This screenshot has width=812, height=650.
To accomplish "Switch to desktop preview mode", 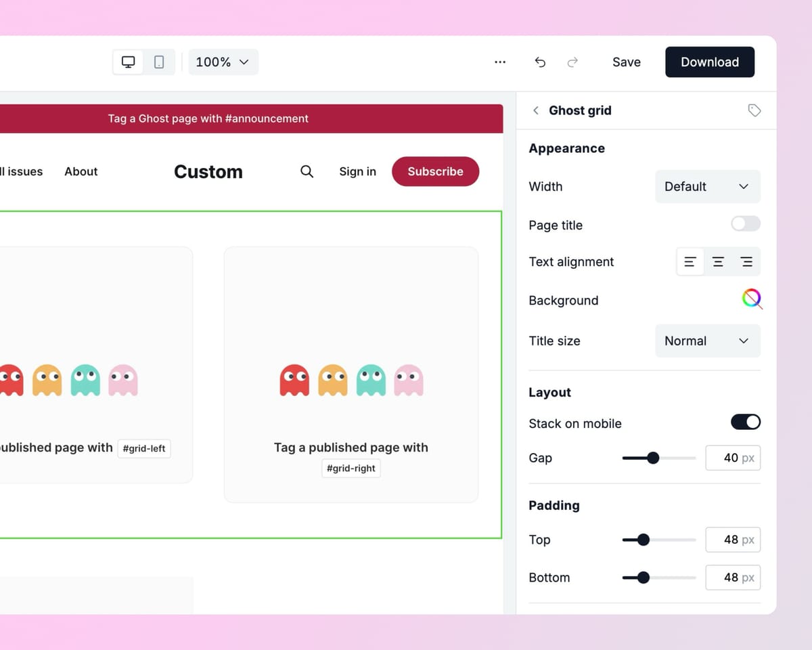I will coord(128,62).
